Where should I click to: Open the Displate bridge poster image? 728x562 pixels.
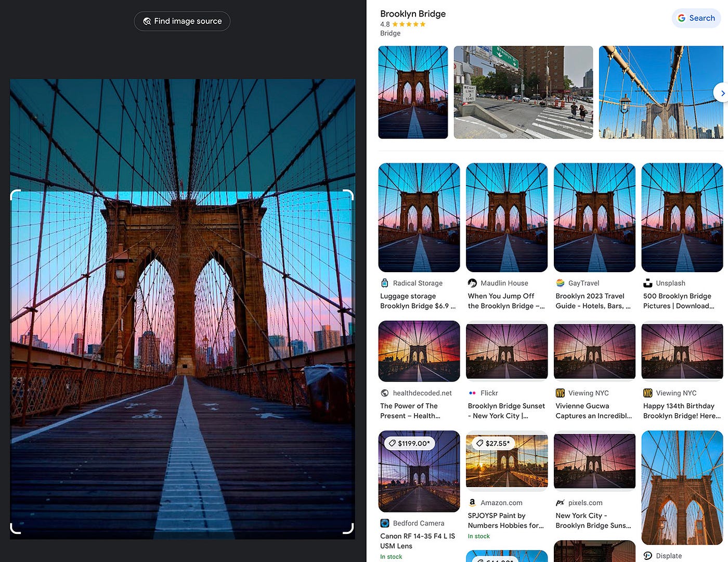pos(682,488)
